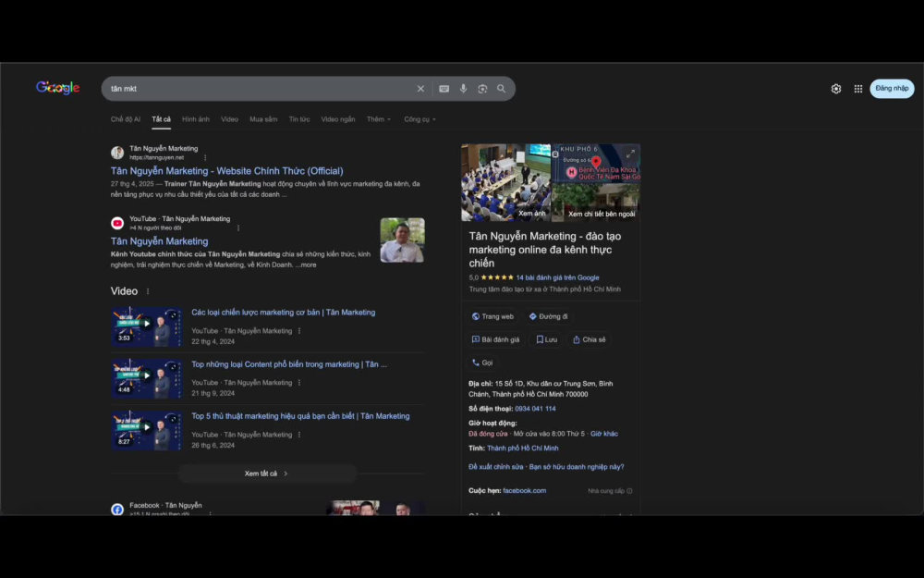924x578 pixels.
Task: Open Xem chi tiết bên ngoài photo
Action: (x=596, y=203)
